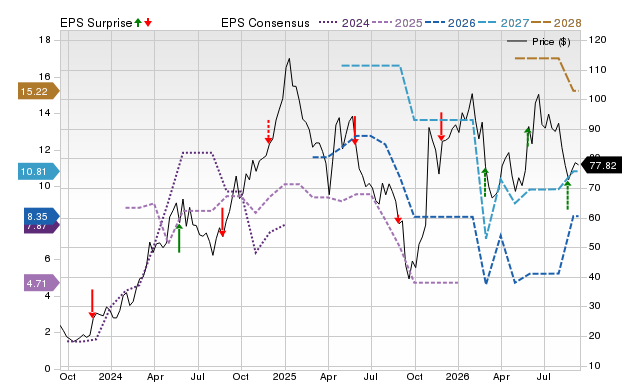Click the 16 label on the EPS axis

pyautogui.click(x=45, y=77)
